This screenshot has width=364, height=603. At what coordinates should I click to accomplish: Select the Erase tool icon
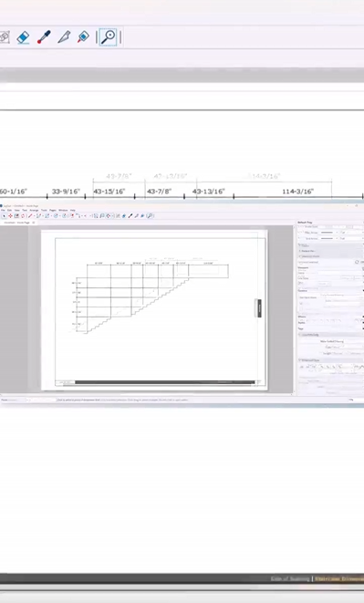[24, 37]
